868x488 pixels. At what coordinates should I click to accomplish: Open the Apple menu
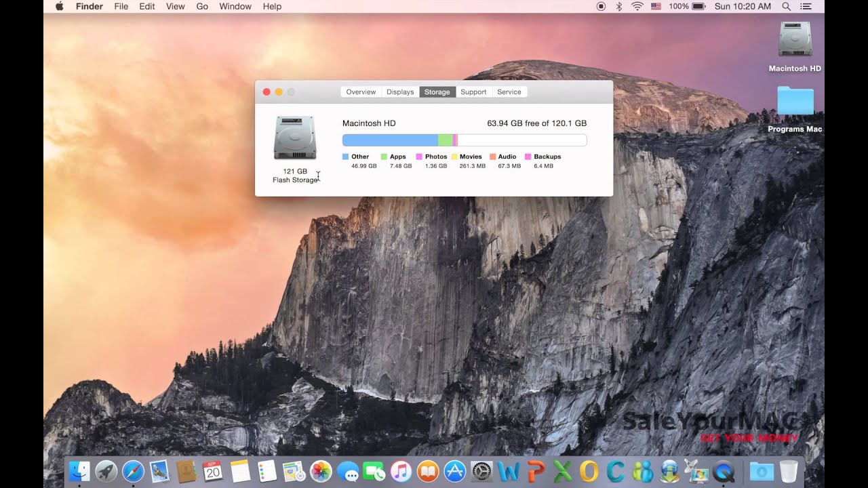[59, 6]
